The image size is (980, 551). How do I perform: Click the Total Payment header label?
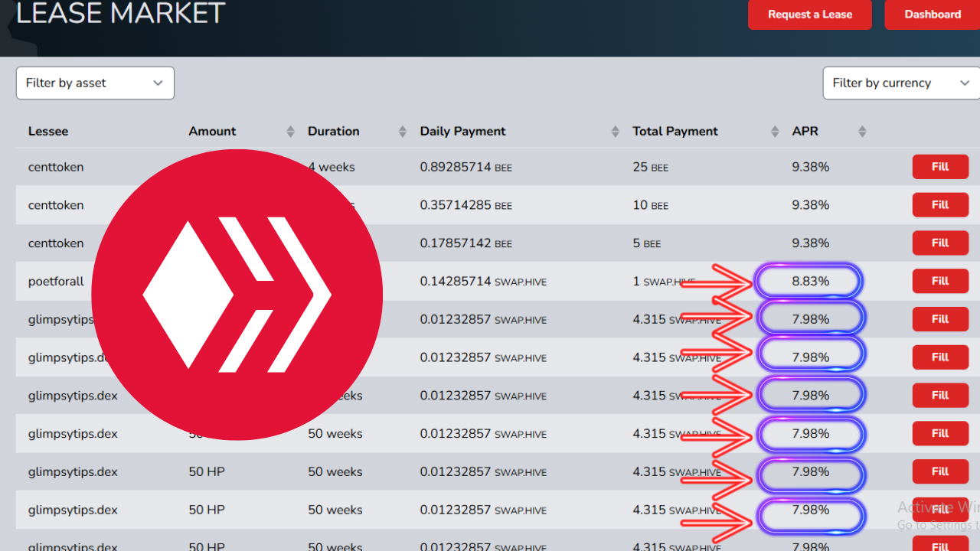pyautogui.click(x=675, y=132)
